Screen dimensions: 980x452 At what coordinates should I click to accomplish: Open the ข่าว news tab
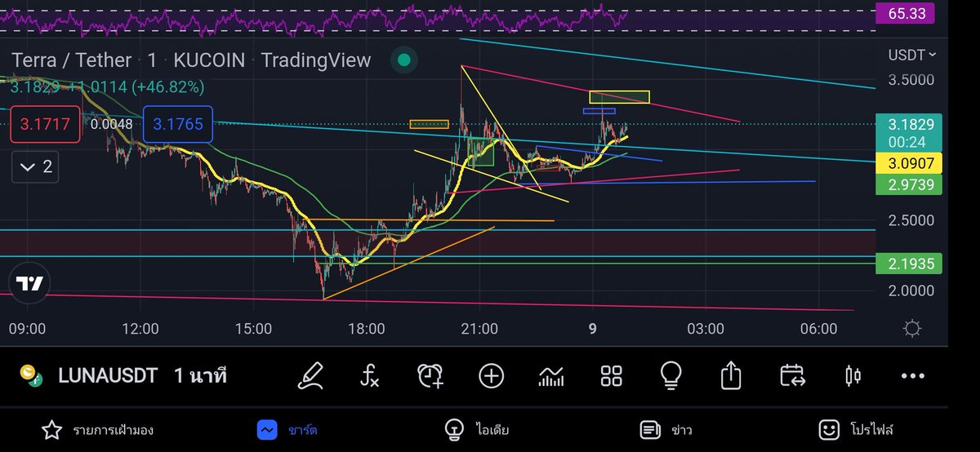(x=666, y=429)
